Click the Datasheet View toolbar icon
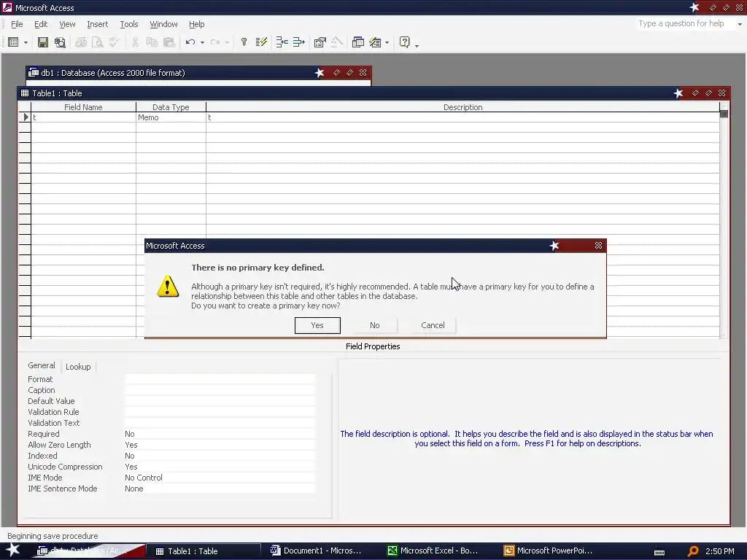Viewport: 747px width, 560px height. 13,42
